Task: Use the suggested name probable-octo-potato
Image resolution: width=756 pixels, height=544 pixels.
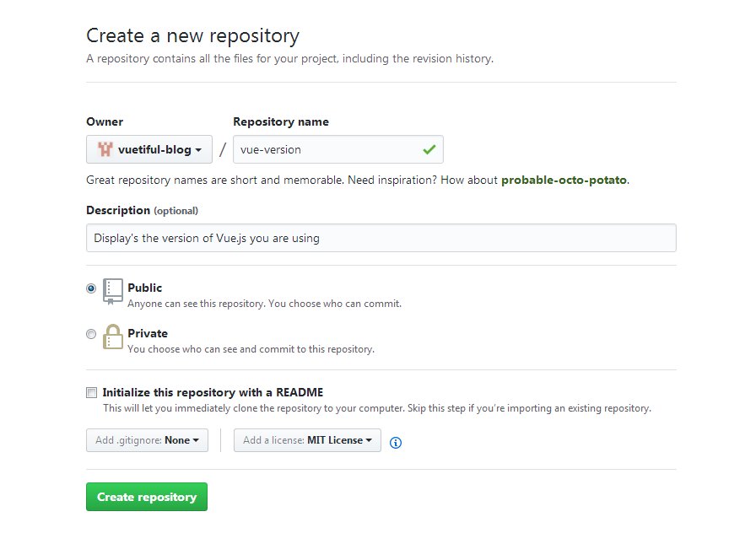Action: (x=564, y=180)
